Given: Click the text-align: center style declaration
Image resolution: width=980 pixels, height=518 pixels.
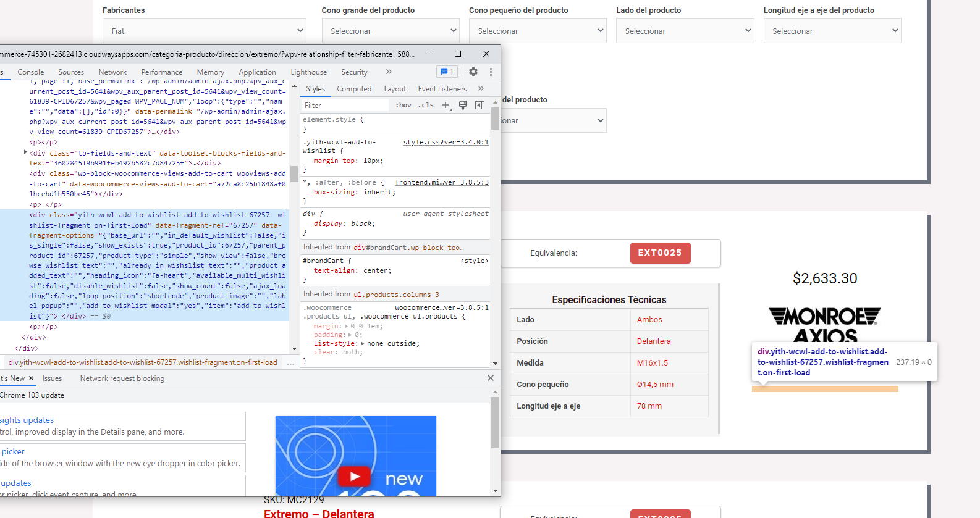Looking at the screenshot, I should (x=352, y=270).
